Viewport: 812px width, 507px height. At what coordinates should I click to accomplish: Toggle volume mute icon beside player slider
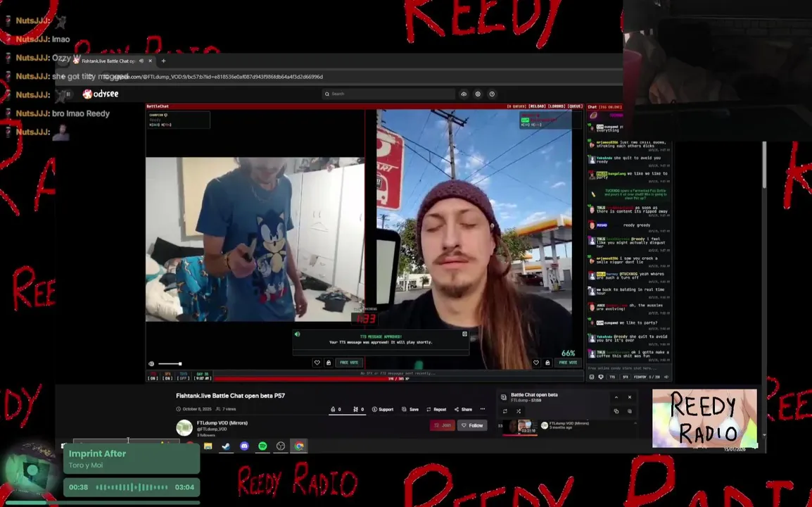point(151,364)
